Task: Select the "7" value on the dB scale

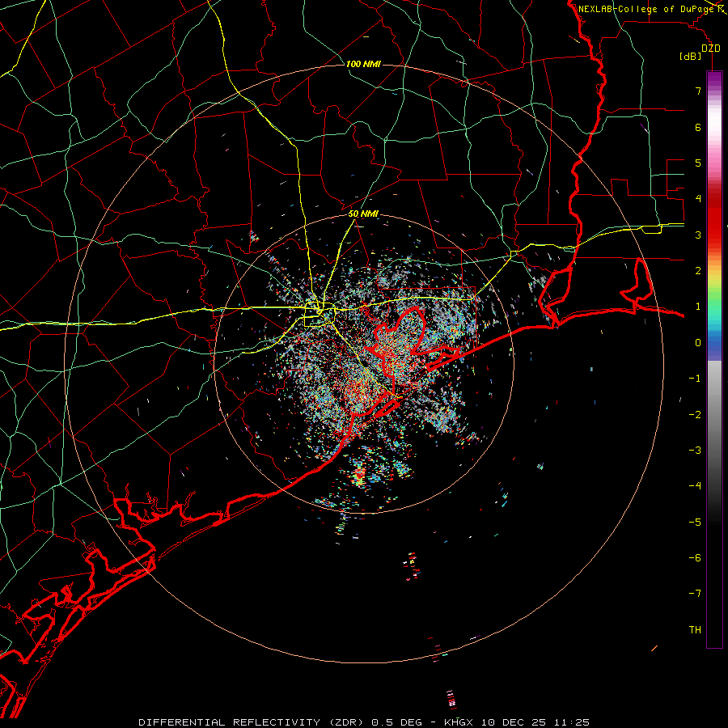Action: click(x=698, y=91)
